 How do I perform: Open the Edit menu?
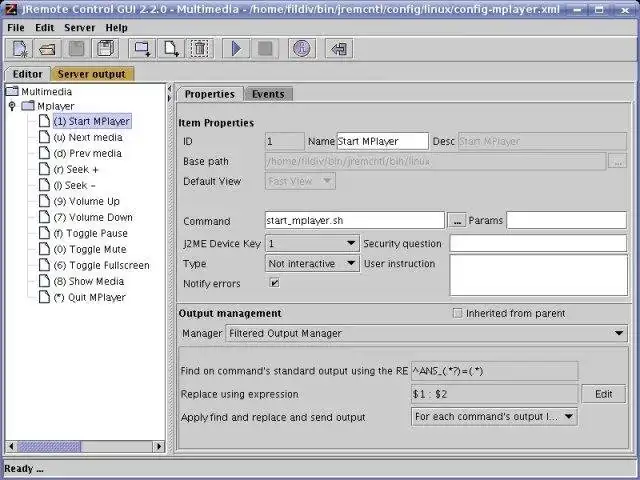pyautogui.click(x=44, y=28)
